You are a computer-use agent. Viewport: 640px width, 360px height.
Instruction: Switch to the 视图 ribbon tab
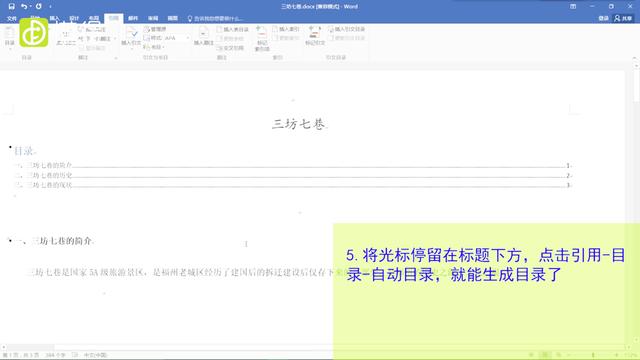click(x=173, y=18)
